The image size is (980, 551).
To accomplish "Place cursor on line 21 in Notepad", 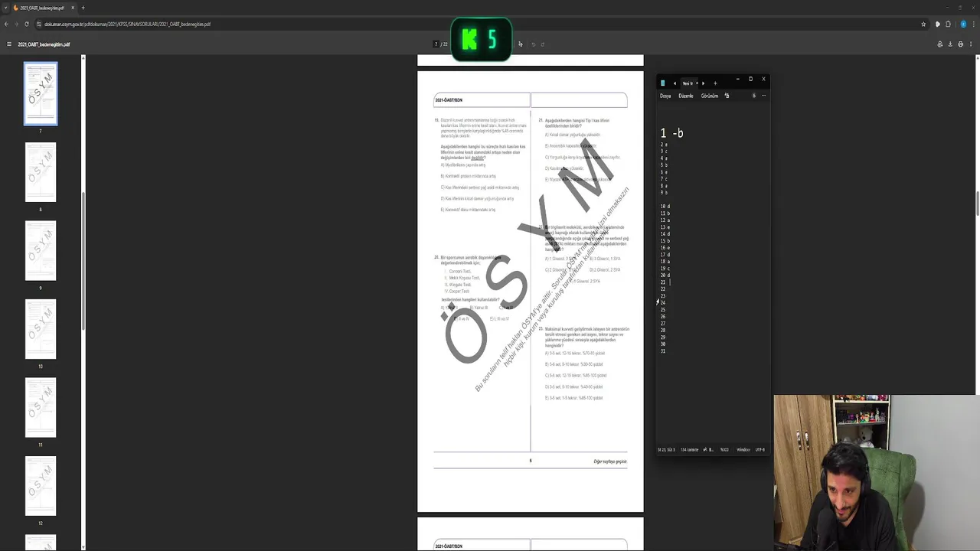I will click(664, 282).
